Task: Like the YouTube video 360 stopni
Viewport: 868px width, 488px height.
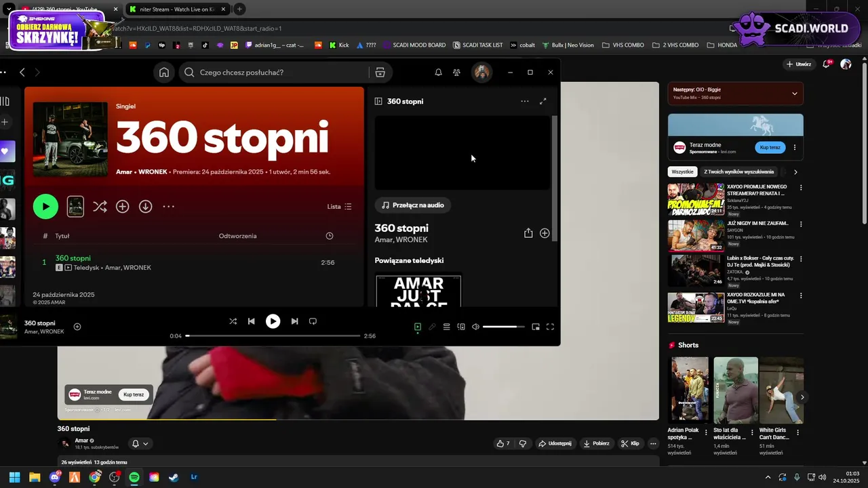Action: pos(502,443)
